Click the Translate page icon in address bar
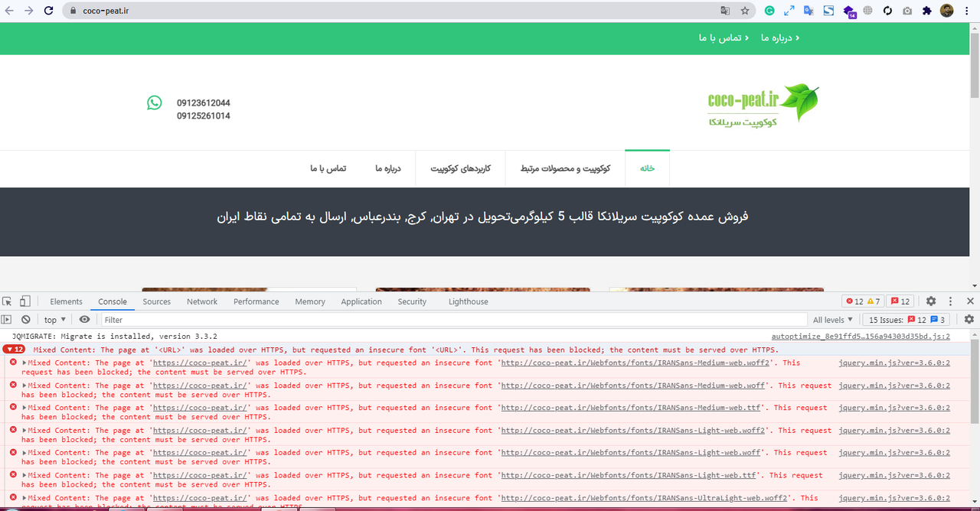 [x=725, y=11]
